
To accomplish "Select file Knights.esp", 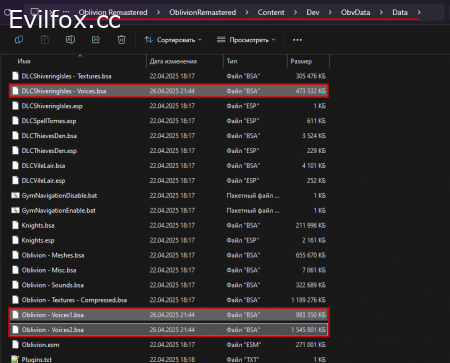I will (x=169, y=240).
